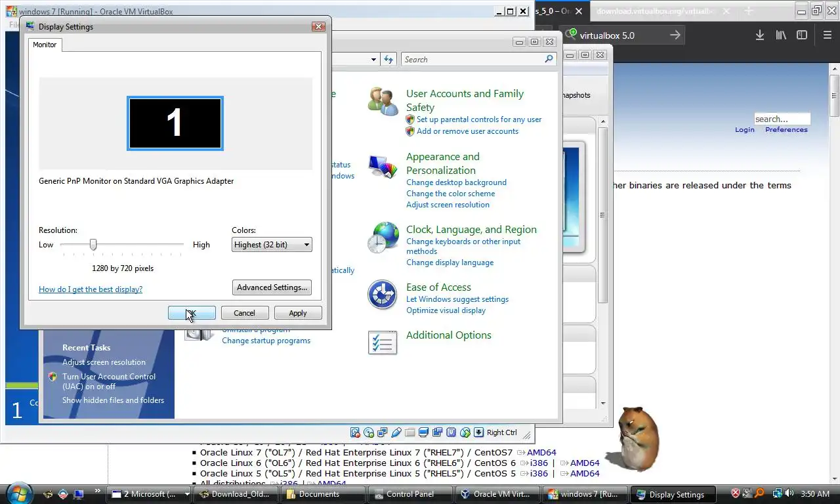This screenshot has width=840, height=504.
Task: Select the Monitor tab
Action: pyautogui.click(x=45, y=45)
